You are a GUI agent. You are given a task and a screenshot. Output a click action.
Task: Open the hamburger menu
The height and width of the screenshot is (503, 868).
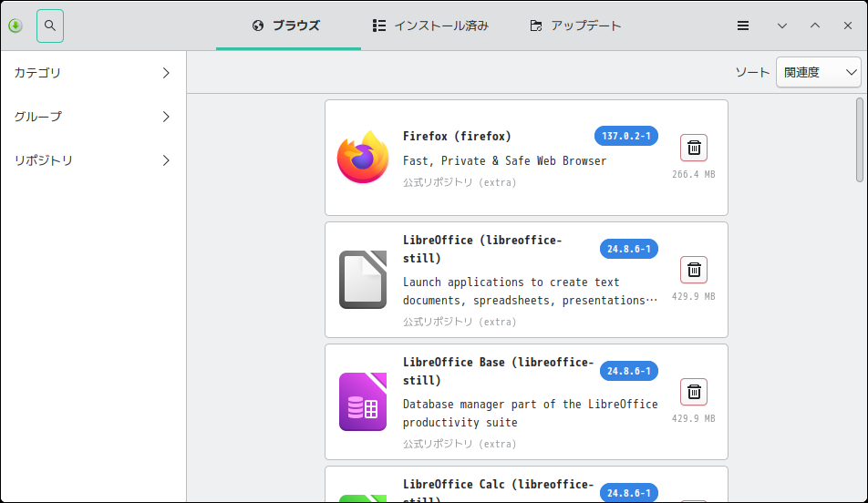[743, 26]
